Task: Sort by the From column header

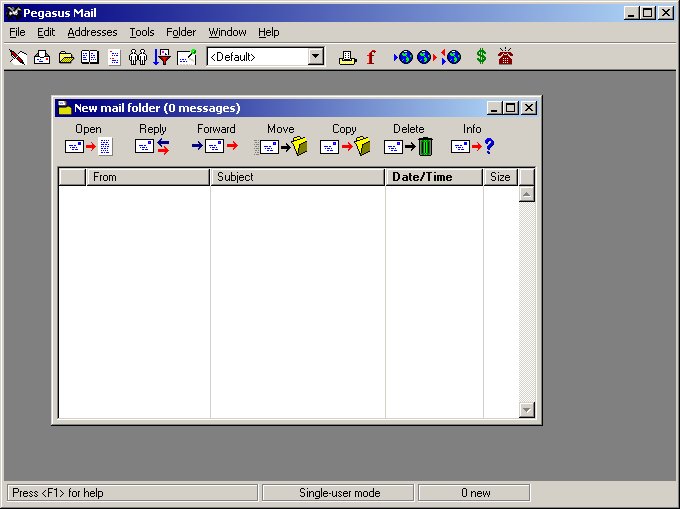Action: (148, 177)
